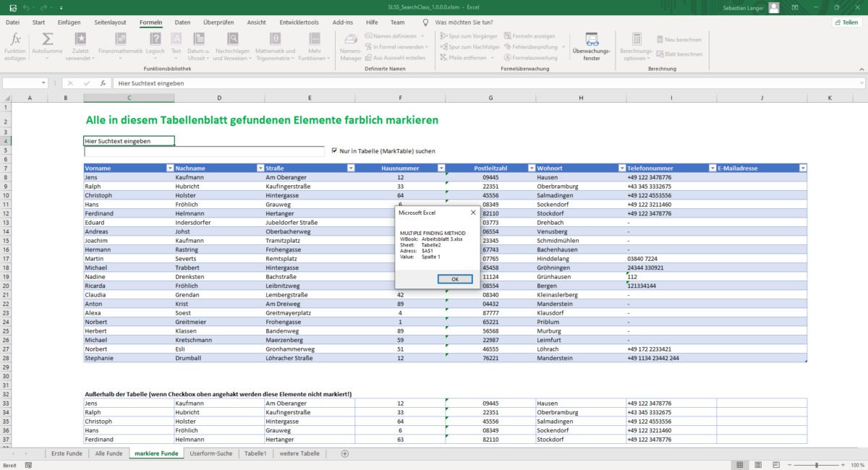Switch to the Überprüfen ribbon tab
Image resolution: width=868 pixels, height=470 pixels.
click(x=218, y=22)
